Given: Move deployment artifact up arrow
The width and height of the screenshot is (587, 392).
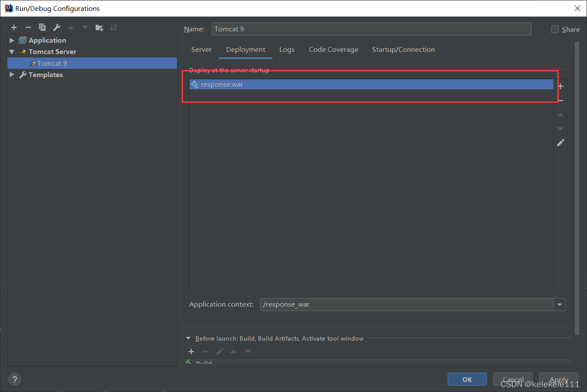Looking at the screenshot, I should (x=560, y=115).
